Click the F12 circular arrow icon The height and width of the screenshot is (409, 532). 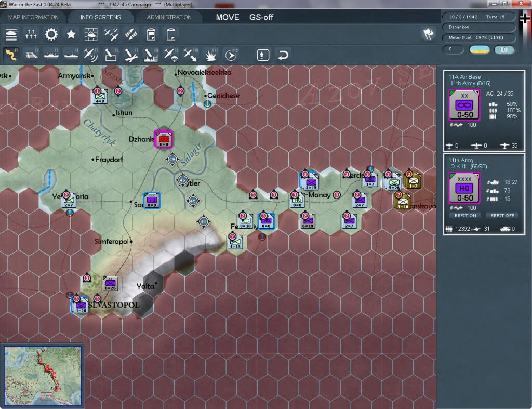pyautogui.click(x=231, y=55)
